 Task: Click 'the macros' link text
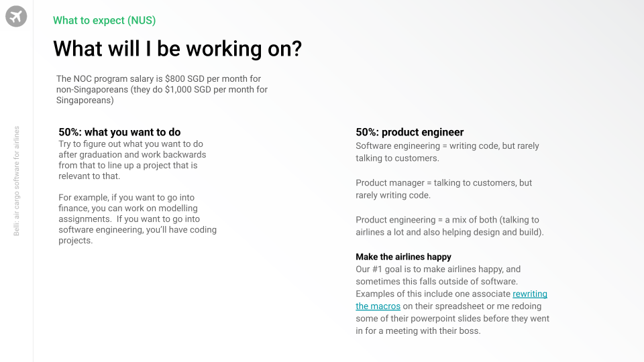pyautogui.click(x=378, y=306)
